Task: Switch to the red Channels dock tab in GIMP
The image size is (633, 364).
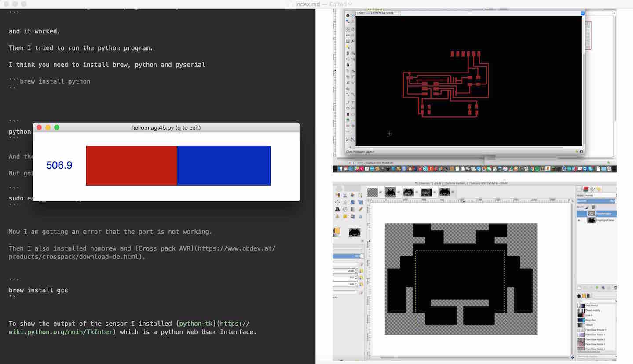Action: click(x=586, y=189)
